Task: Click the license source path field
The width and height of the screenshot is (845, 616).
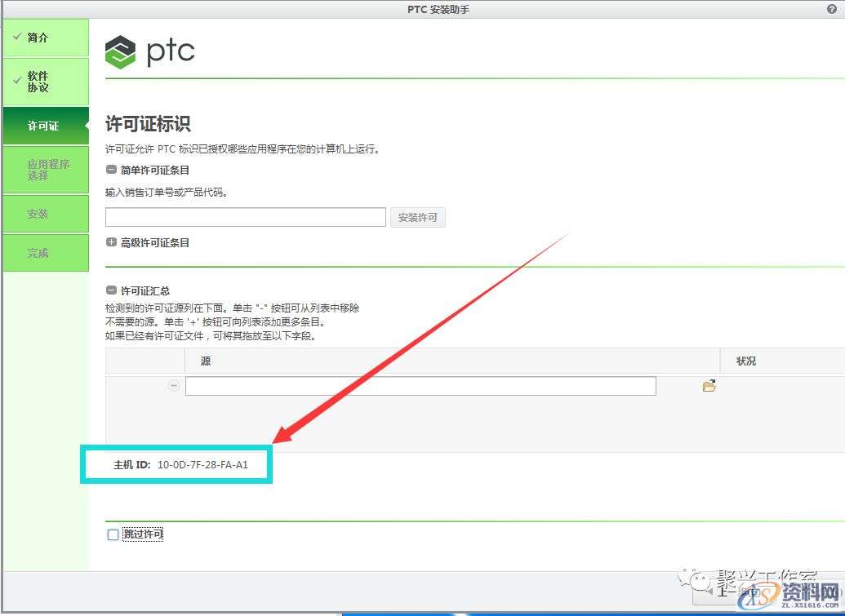Action: coord(420,386)
